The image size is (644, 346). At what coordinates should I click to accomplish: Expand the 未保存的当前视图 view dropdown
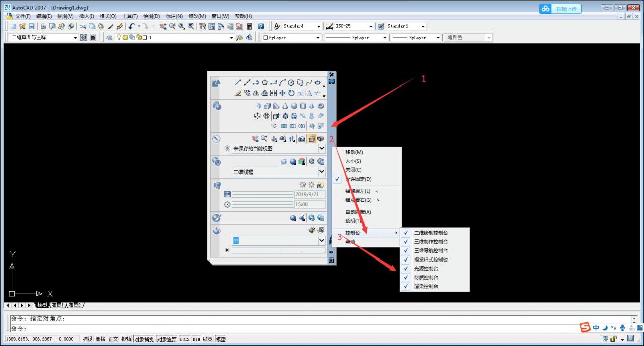(322, 148)
